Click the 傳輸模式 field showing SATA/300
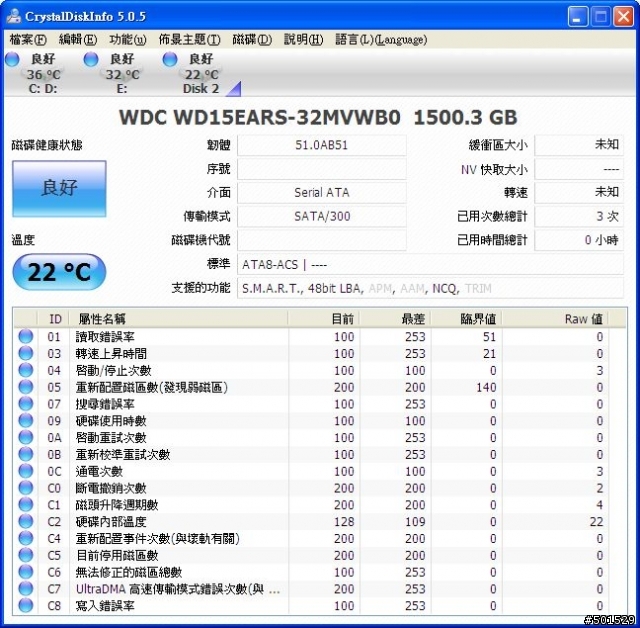The image size is (640, 628). (322, 216)
